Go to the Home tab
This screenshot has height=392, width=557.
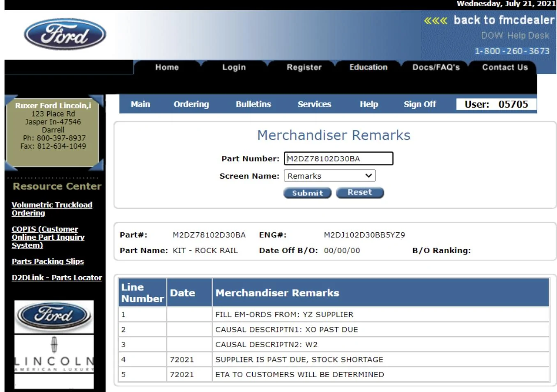click(x=167, y=67)
